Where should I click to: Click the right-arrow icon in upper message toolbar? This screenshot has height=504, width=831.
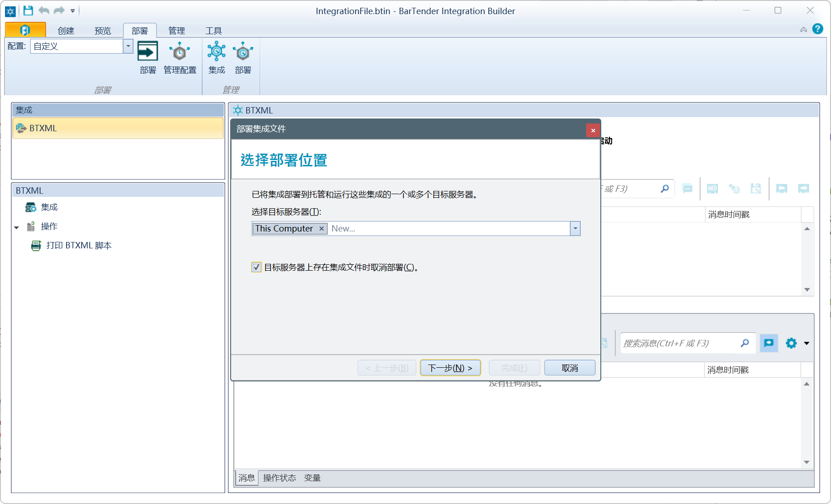point(804,189)
